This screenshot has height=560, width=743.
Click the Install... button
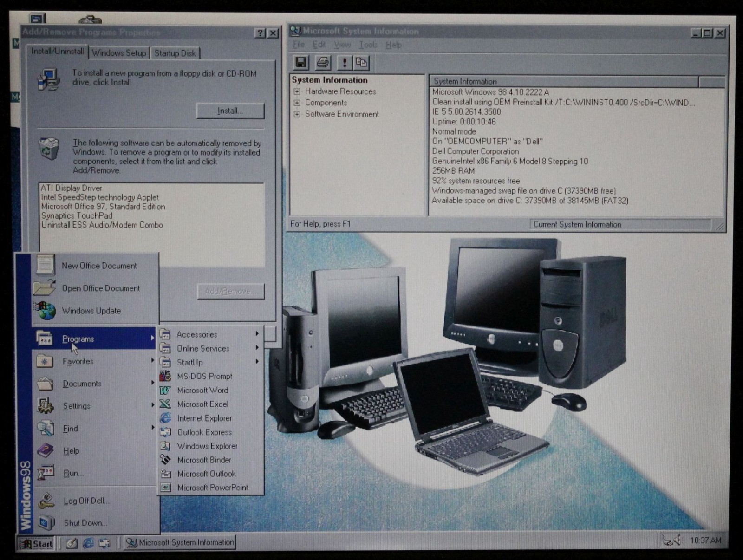tap(230, 111)
